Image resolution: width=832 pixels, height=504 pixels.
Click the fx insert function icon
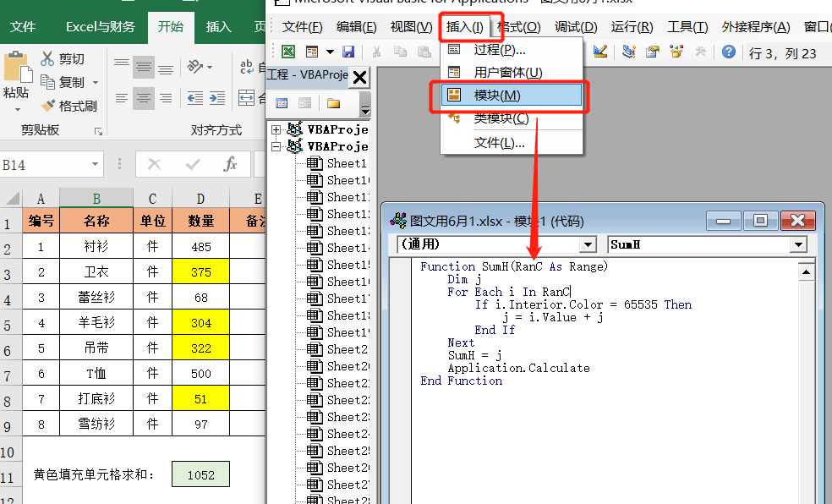230,164
